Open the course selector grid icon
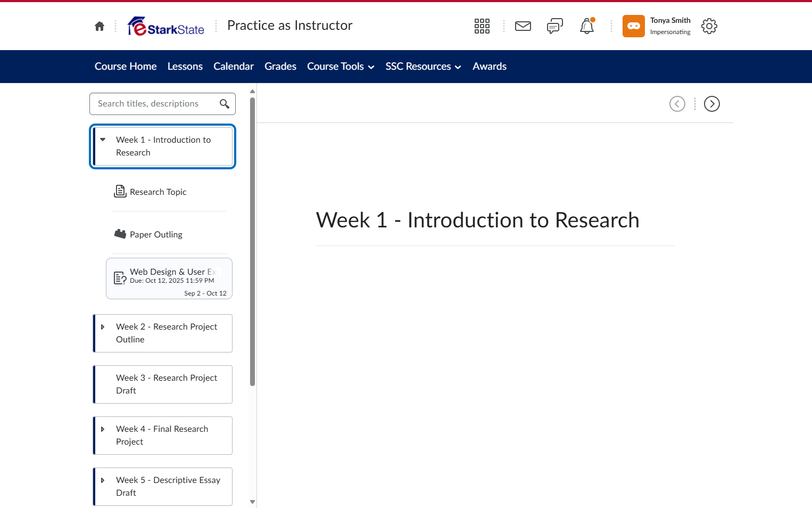Screen dimensions: 812x508 (x=482, y=26)
